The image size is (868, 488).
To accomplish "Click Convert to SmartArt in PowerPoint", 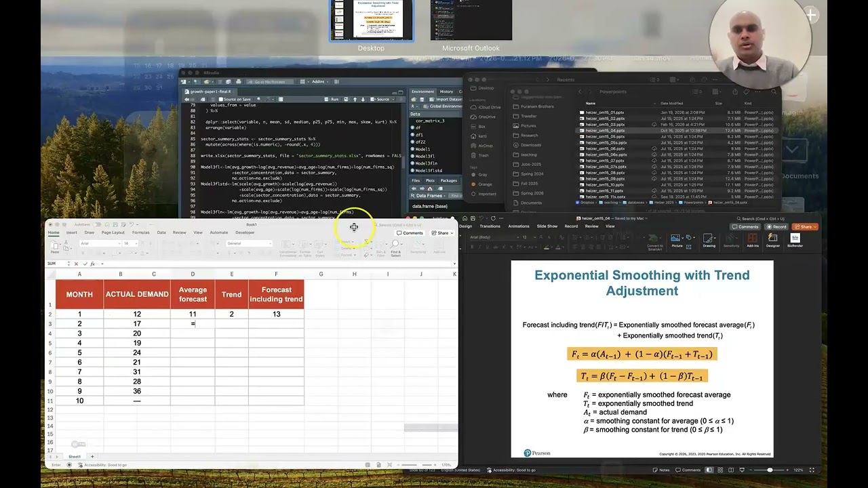I will click(655, 241).
